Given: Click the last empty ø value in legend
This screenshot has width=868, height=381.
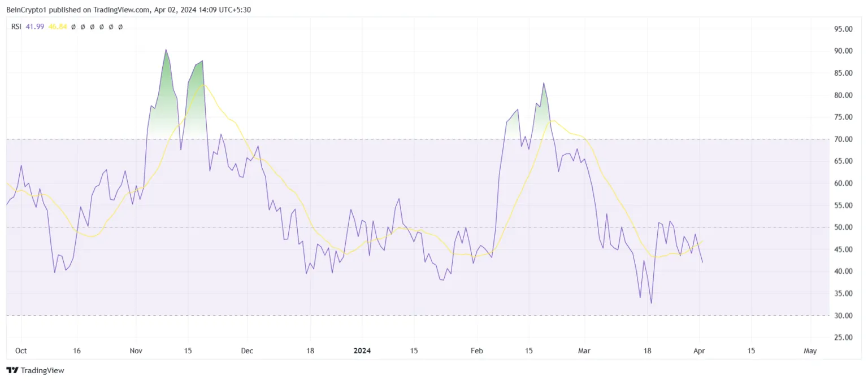Looking at the screenshot, I should 120,27.
